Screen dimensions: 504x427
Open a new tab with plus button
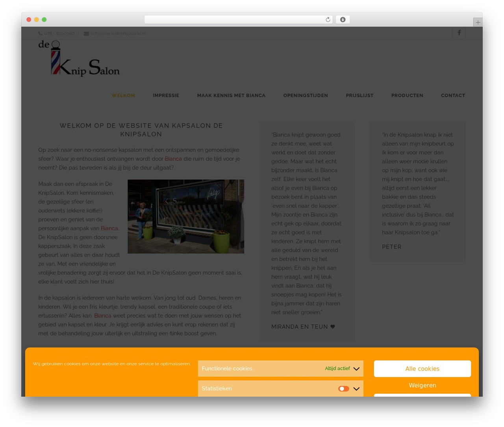478,22
